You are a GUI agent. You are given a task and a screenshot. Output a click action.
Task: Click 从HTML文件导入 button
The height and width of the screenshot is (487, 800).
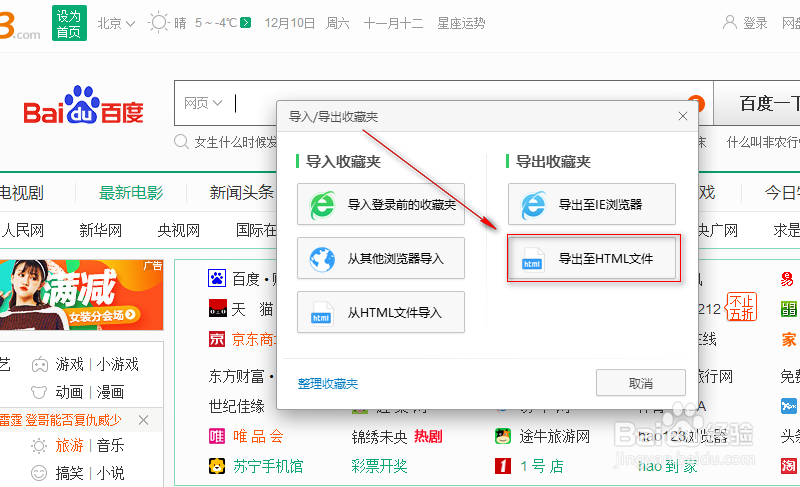click(381, 312)
